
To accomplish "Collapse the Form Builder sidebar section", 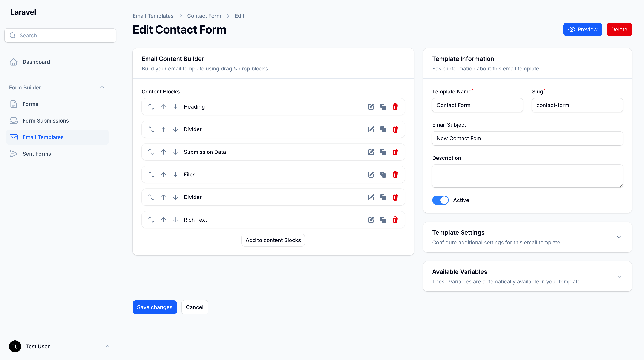I will pos(102,87).
